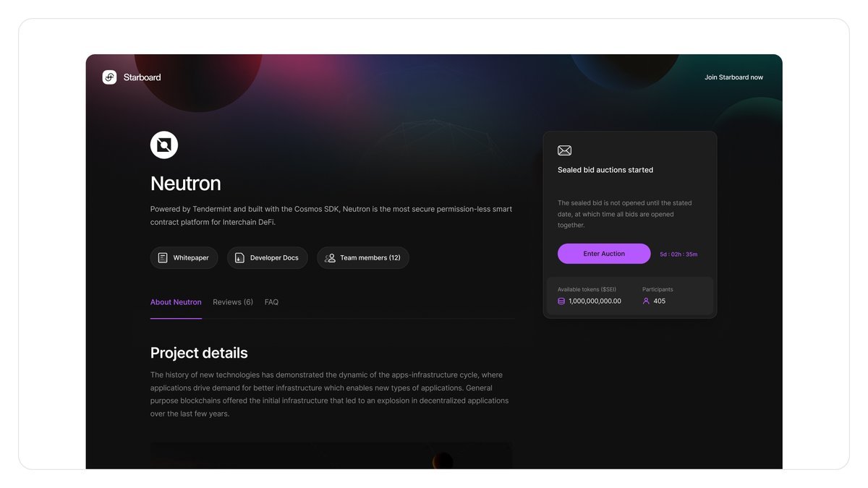Click the Developer Docs download icon
The width and height of the screenshot is (868, 488).
pos(239,258)
